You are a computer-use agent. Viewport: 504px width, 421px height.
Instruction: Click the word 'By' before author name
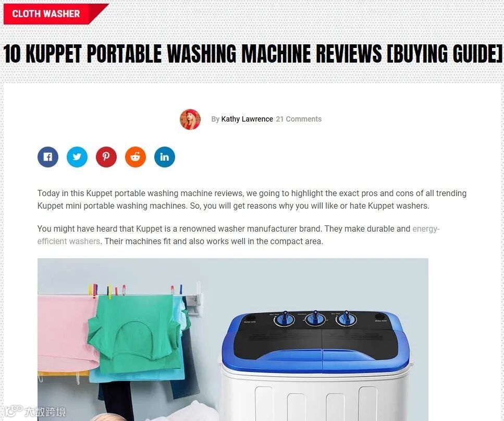point(215,119)
